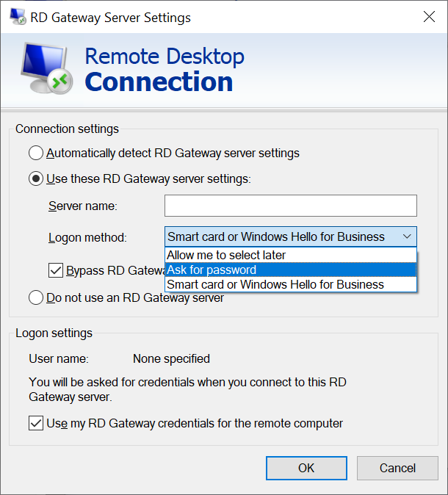Select Automatically detect RD Gateway server settings
The height and width of the screenshot is (495, 448).
(36, 153)
